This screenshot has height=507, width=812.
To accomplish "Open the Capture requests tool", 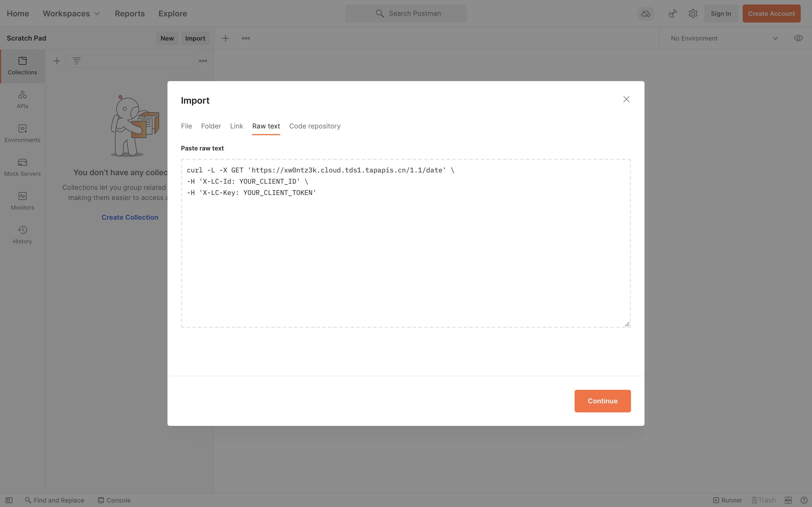I will pyautogui.click(x=672, y=14).
